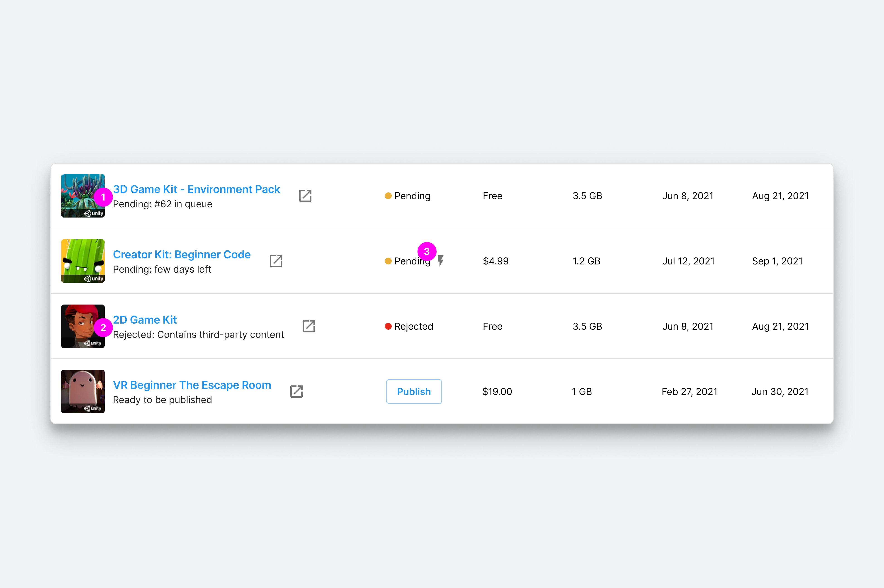Click 'Pending: #62 in queue' text
Screen dimensions: 884x588
162,204
